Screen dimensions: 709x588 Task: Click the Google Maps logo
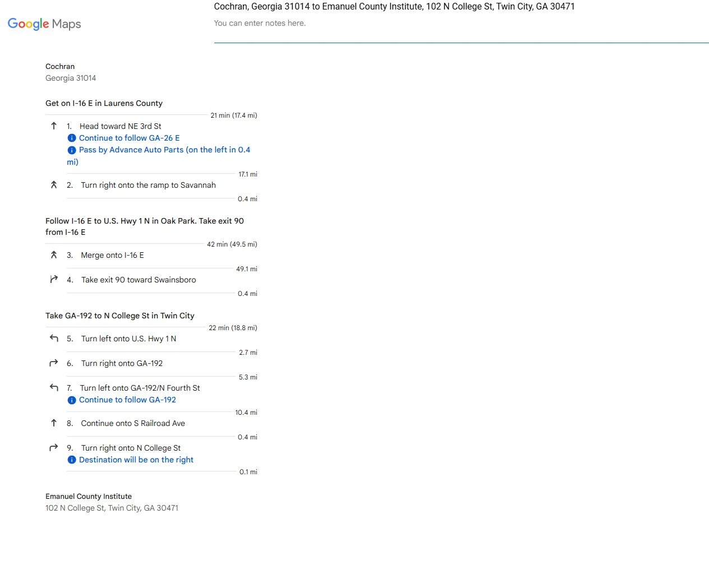tap(44, 24)
